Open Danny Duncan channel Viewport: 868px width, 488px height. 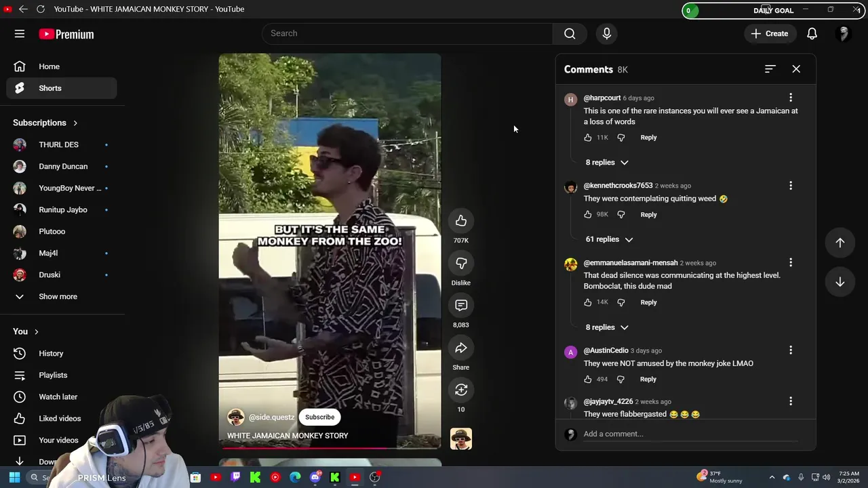[x=62, y=166]
